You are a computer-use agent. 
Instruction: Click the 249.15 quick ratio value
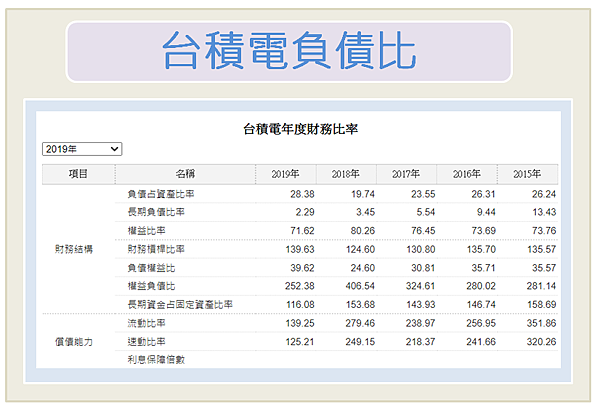(360, 342)
